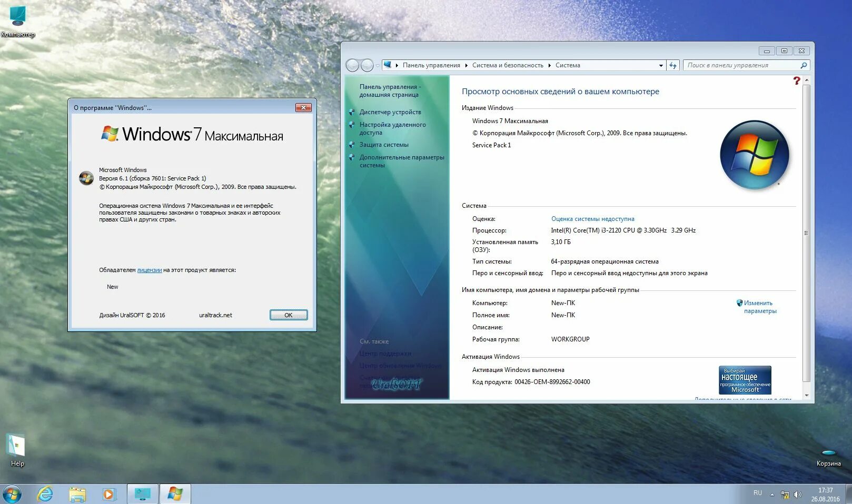Click the product ID text 00426-OEM-8992662-00400
This screenshot has height=504, width=852.
(552, 382)
